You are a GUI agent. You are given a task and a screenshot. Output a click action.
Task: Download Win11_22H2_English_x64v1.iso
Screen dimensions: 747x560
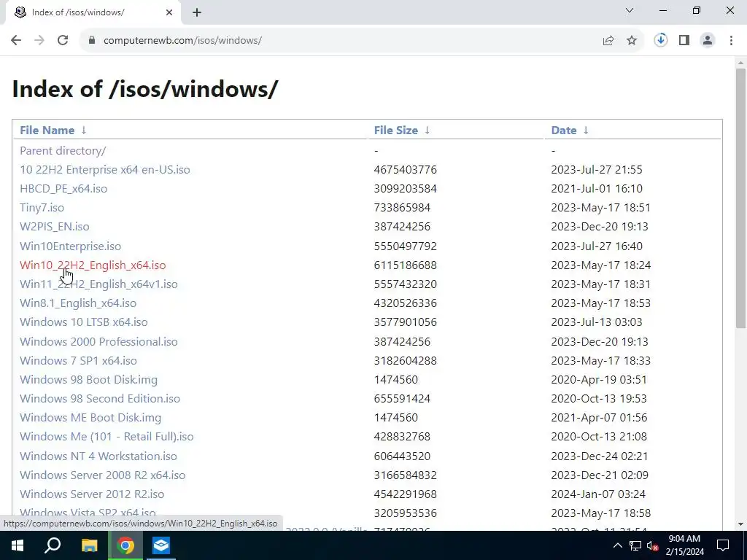[x=98, y=284]
